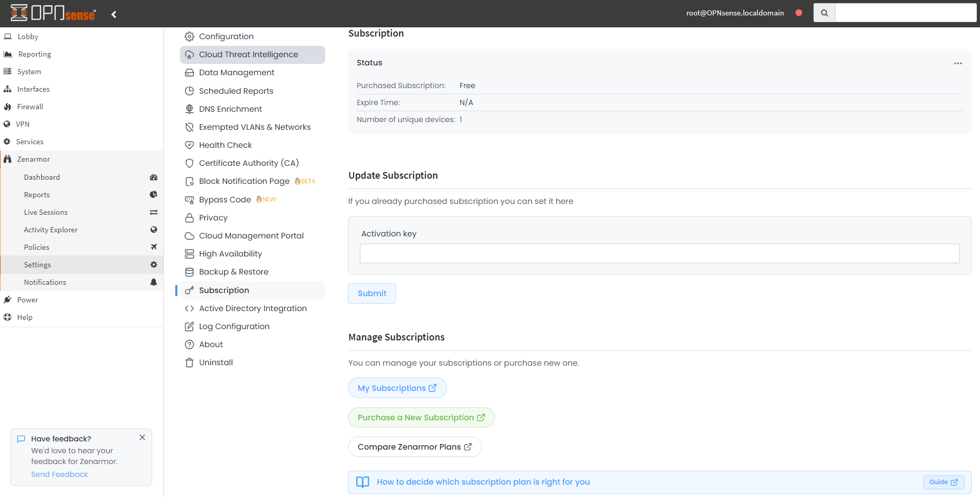980x497 pixels.
Task: Click the search magnifier icon
Action: pos(824,13)
